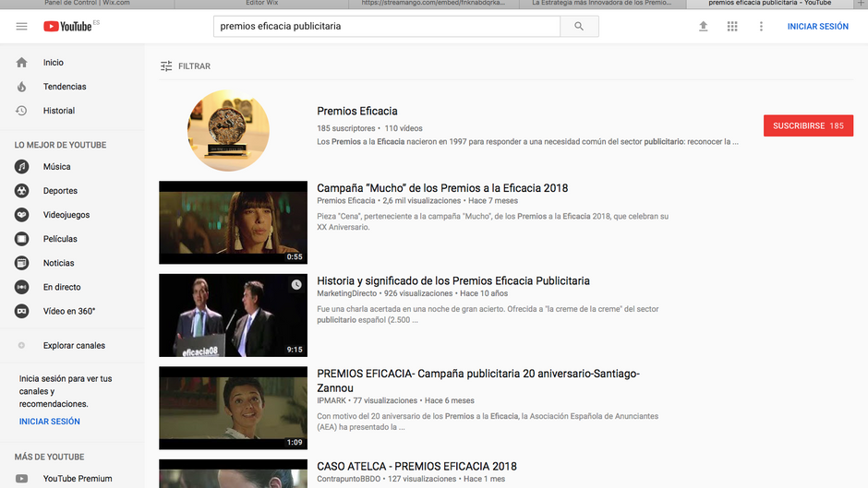Click the Noticias icon
Screen dimensions: 868x488
coord(21,263)
